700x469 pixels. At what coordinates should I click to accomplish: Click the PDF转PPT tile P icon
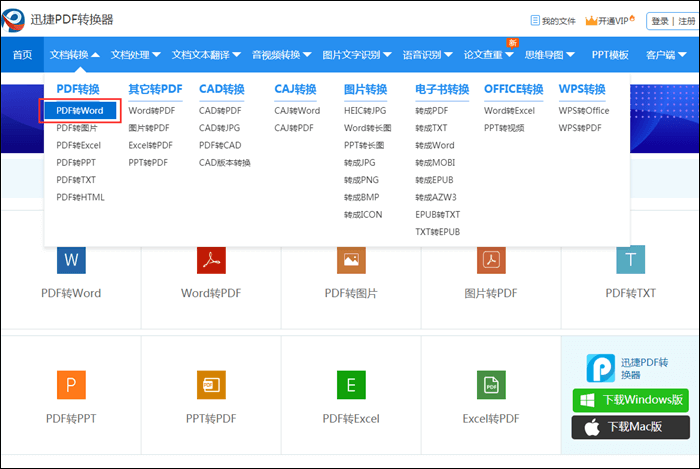point(71,385)
